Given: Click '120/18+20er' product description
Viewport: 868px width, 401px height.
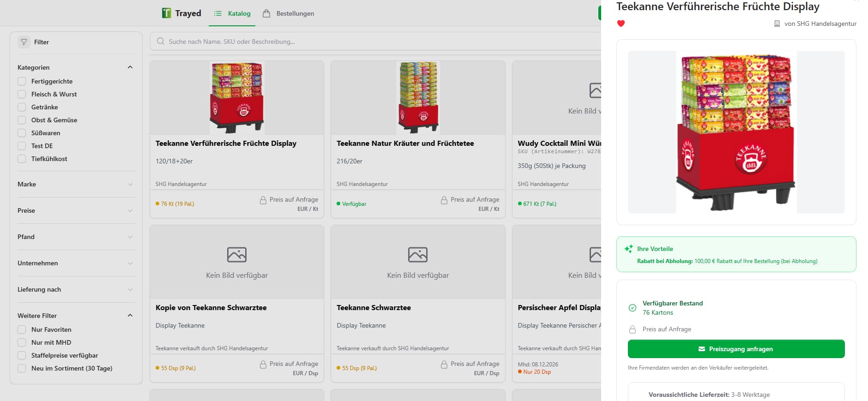Looking at the screenshot, I should click(x=174, y=161).
